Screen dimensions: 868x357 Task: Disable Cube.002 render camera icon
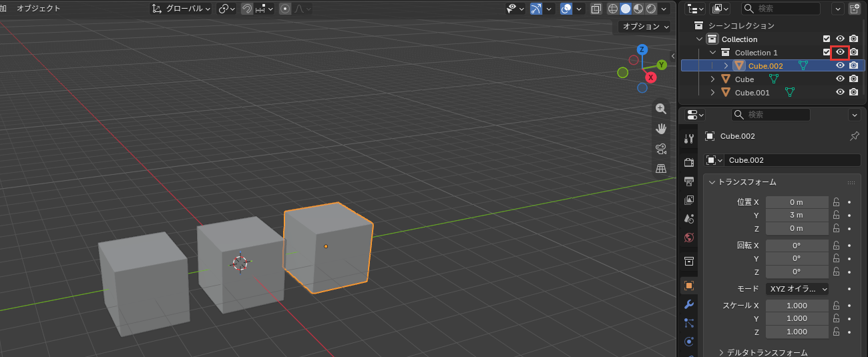pyautogui.click(x=853, y=66)
